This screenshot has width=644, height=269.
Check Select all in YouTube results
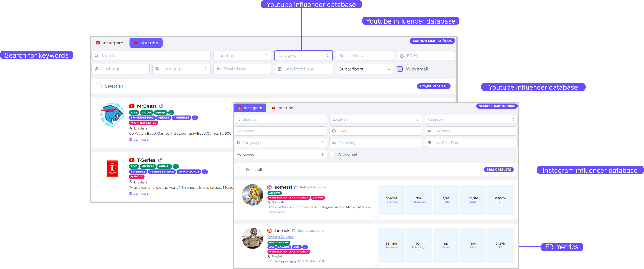click(x=99, y=86)
